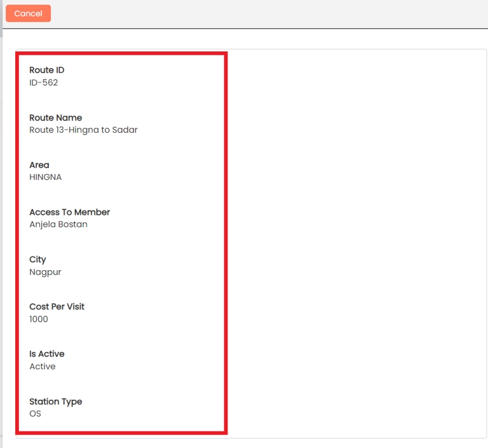The image size is (488, 448).
Task: Click the Area label
Action: click(x=39, y=165)
